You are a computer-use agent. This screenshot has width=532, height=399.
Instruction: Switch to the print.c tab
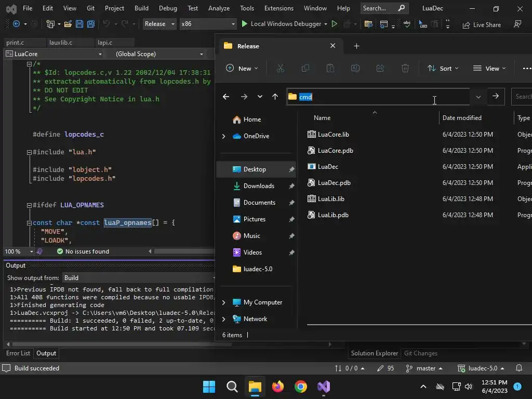15,43
